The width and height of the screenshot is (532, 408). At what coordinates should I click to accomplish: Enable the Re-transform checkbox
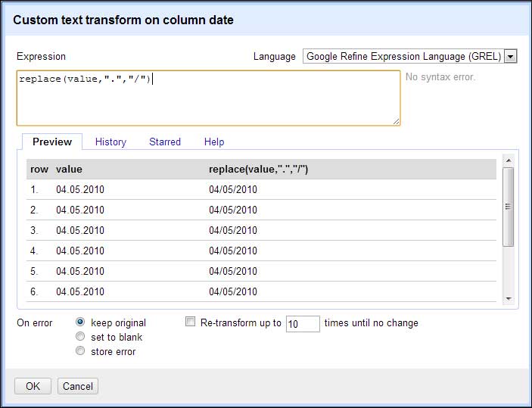point(191,322)
